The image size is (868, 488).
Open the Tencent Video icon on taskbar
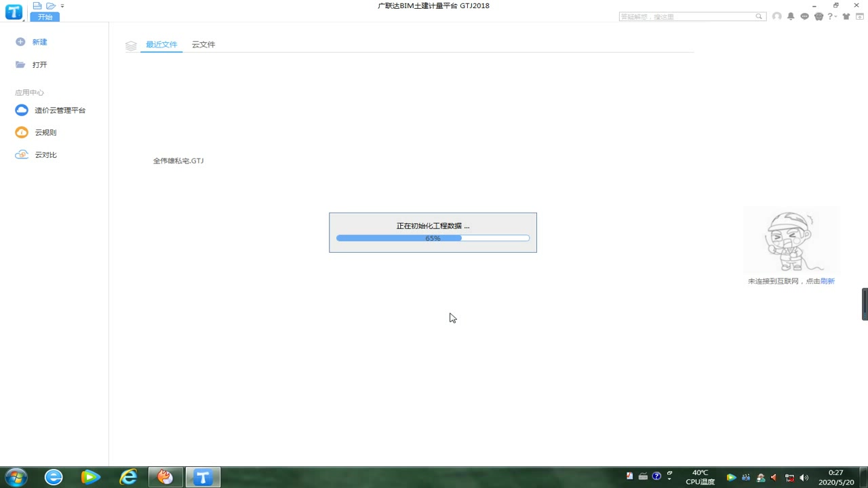[x=91, y=477]
